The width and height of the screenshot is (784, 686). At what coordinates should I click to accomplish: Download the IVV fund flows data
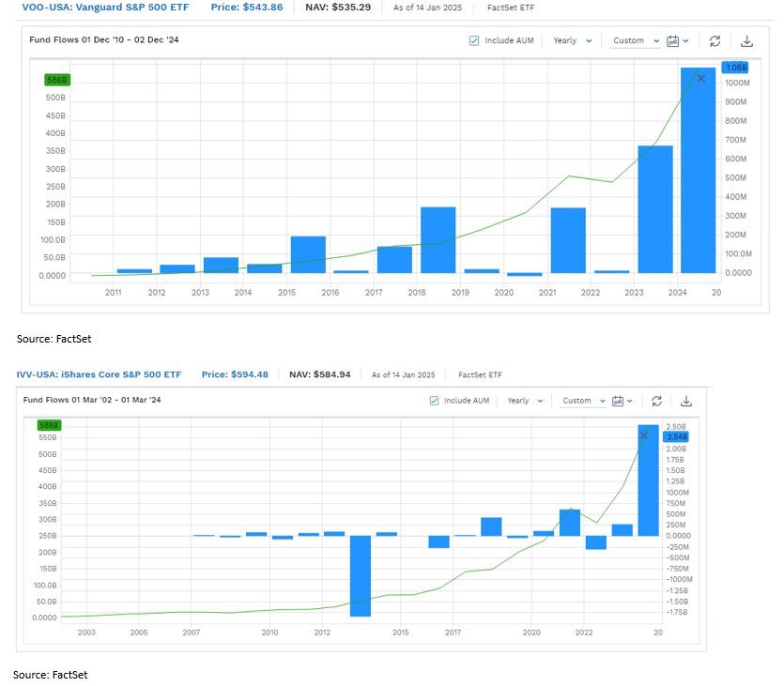pyautogui.click(x=686, y=401)
